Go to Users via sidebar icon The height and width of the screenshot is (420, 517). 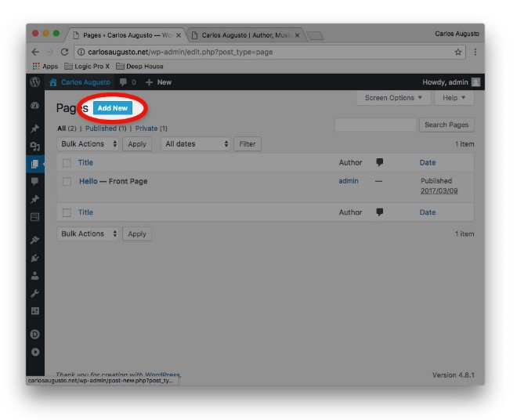click(x=34, y=276)
